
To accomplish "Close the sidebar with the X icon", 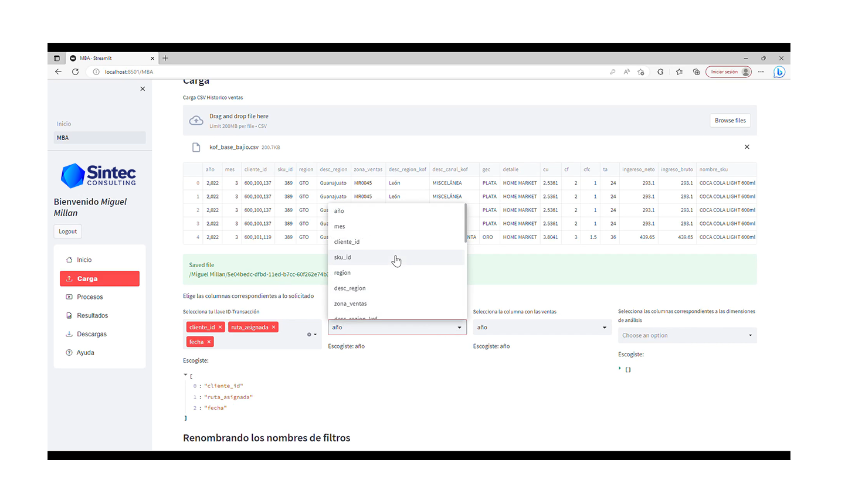I will coord(143,89).
